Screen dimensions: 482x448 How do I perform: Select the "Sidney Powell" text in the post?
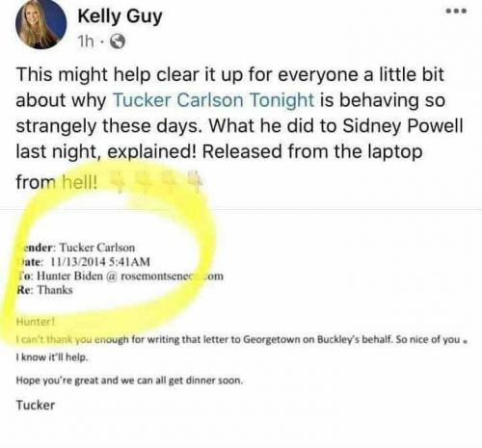point(403,125)
